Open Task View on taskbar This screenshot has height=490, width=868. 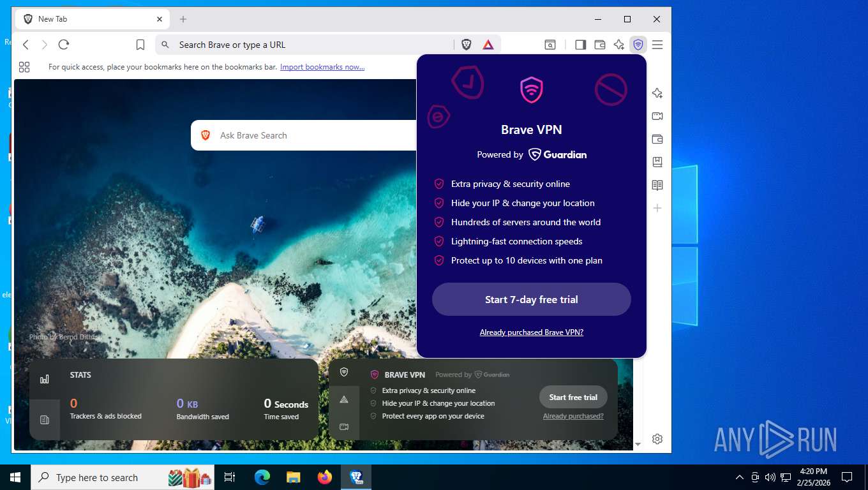point(230,477)
